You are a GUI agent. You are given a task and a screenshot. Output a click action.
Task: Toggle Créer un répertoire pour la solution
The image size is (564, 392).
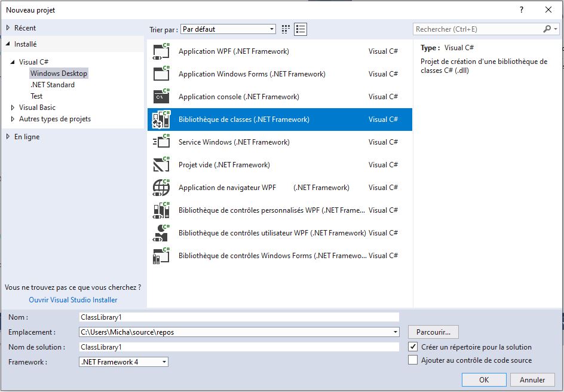coord(413,347)
